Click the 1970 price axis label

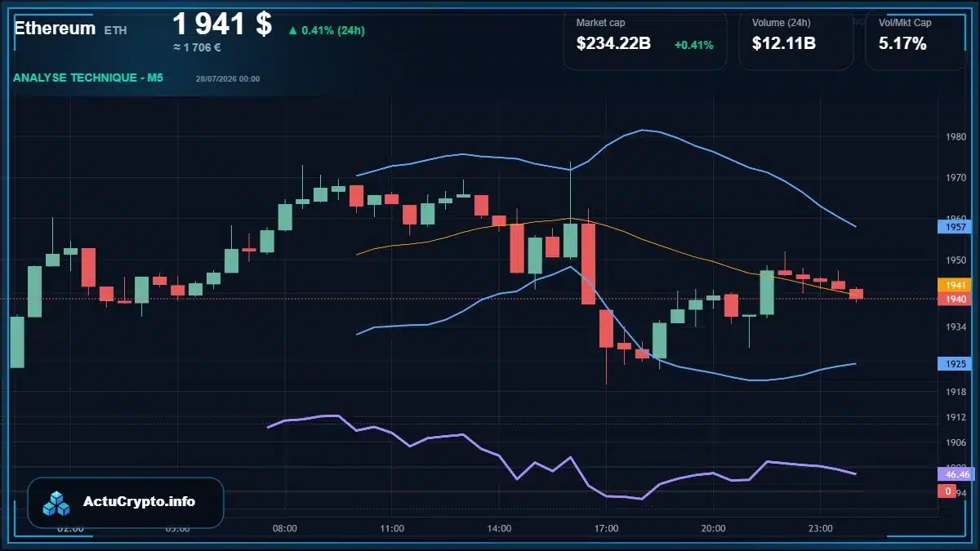pos(956,177)
